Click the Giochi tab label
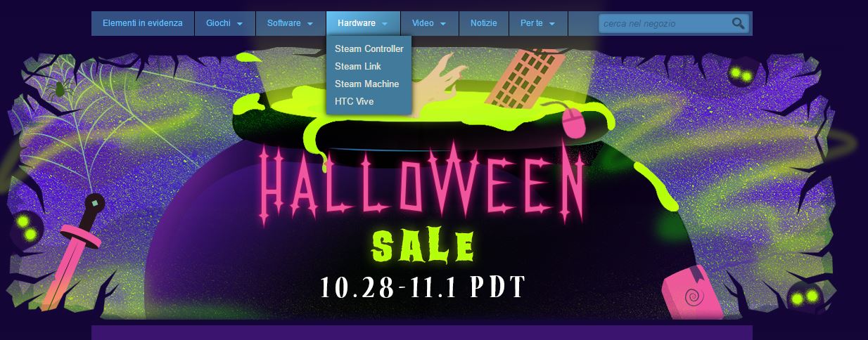This screenshot has height=340, width=868. (218, 23)
